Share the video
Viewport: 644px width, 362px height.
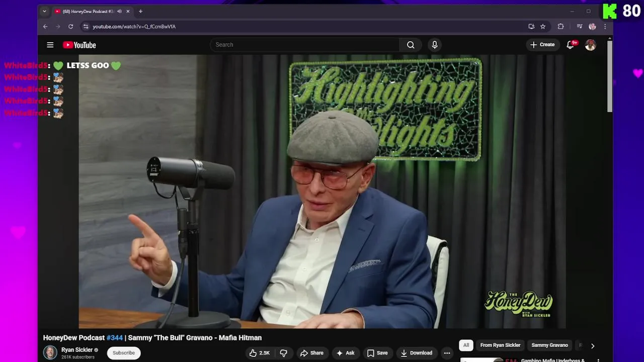coord(311,353)
